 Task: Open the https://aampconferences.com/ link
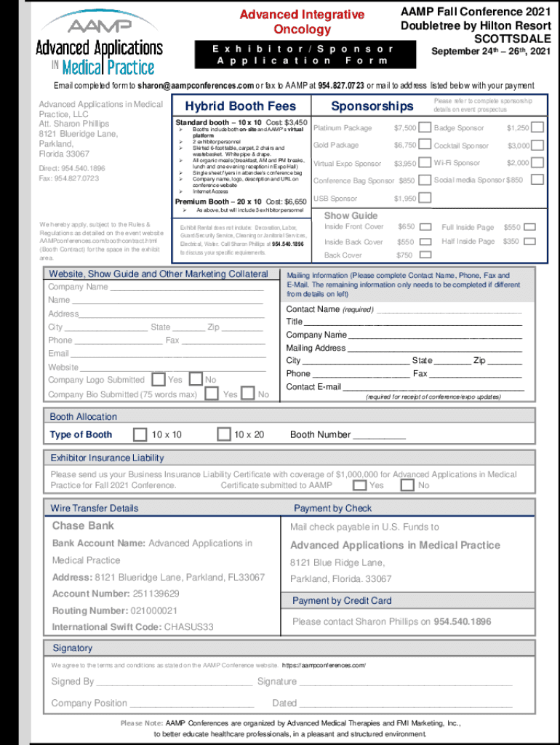[x=324, y=665]
